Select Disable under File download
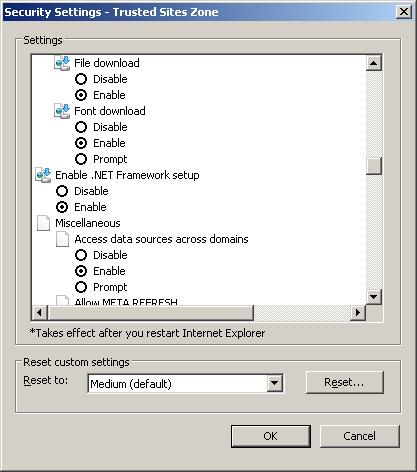The image size is (417, 472). click(81, 79)
